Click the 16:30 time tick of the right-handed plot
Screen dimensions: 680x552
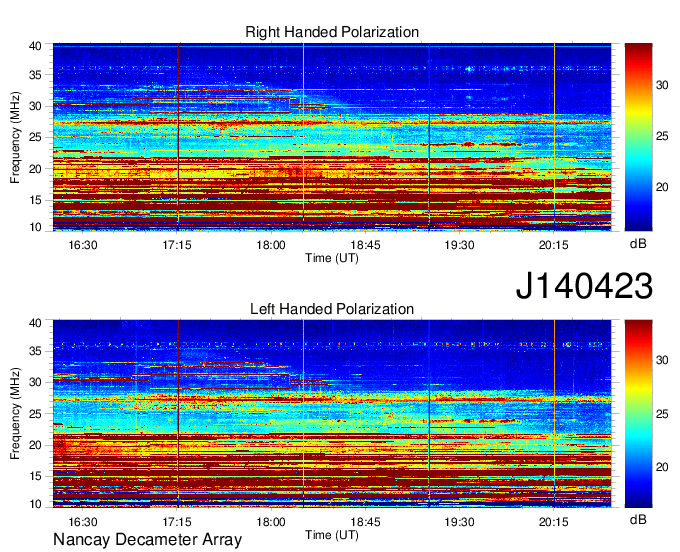pos(83,245)
